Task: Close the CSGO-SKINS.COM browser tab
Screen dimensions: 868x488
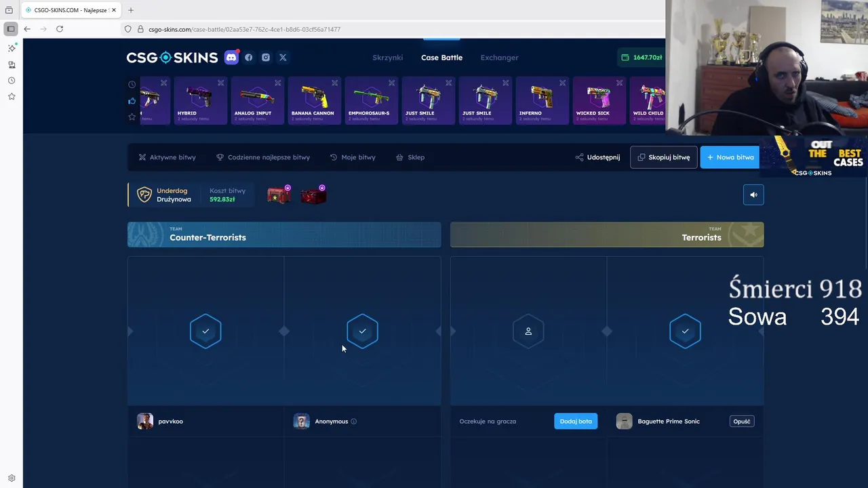Action: pyautogui.click(x=114, y=10)
